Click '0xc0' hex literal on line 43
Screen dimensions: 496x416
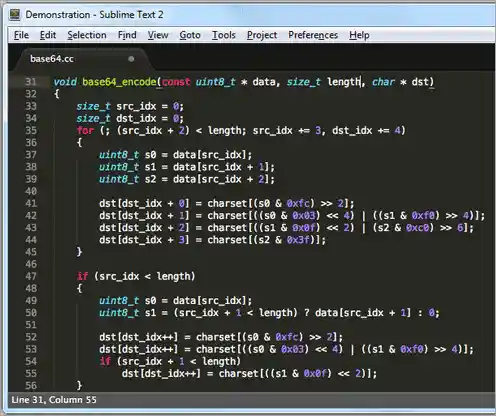coord(418,228)
